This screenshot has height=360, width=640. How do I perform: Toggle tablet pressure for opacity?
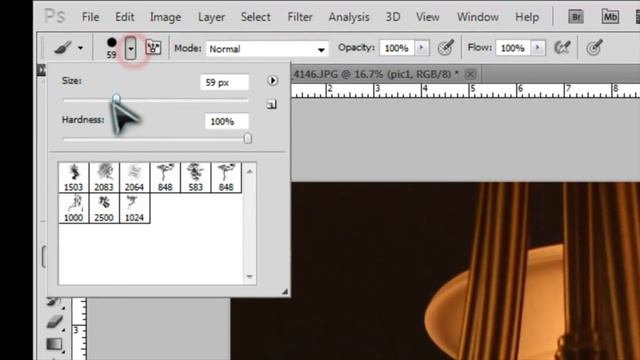click(x=446, y=48)
